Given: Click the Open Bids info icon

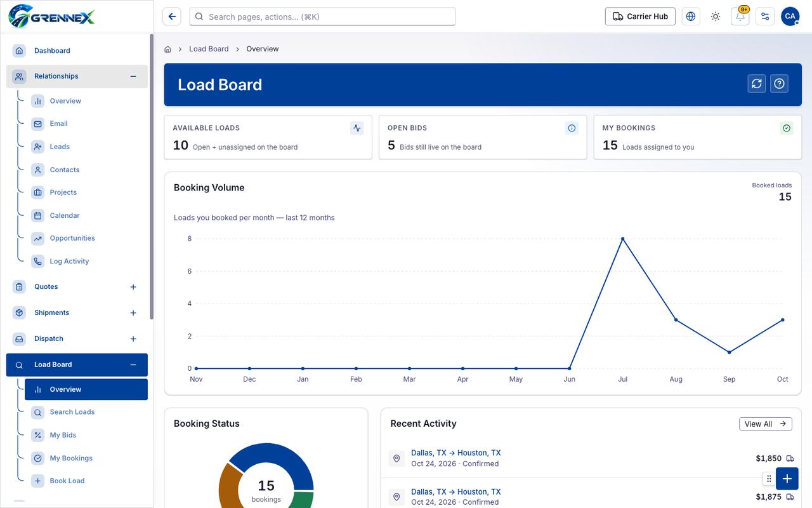Looking at the screenshot, I should [572, 128].
